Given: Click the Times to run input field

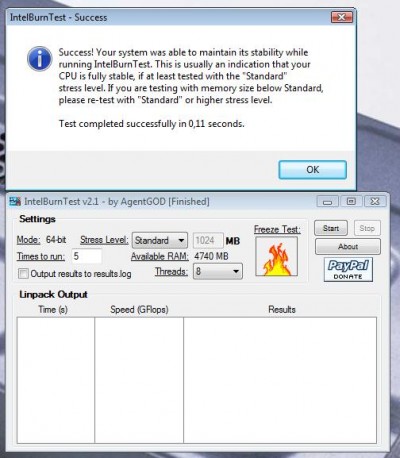Looking at the screenshot, I should [x=87, y=256].
